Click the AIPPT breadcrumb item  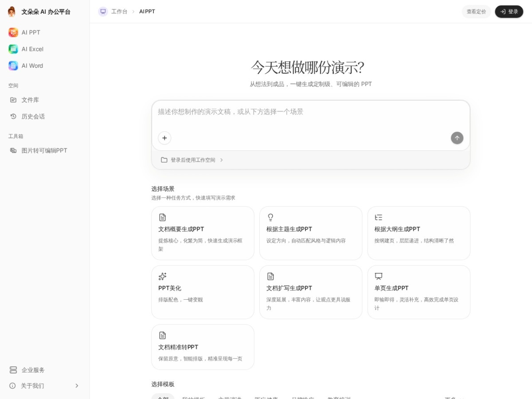(x=147, y=12)
